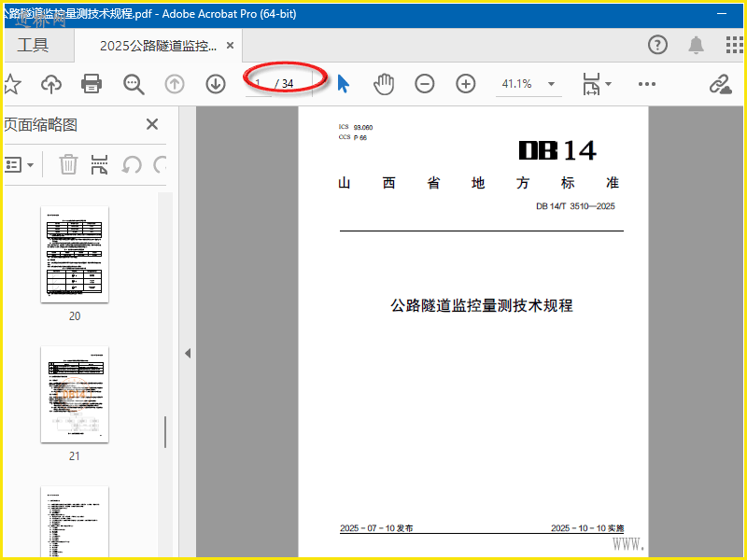
Task: Close the page thumbnails panel
Action: (152, 124)
